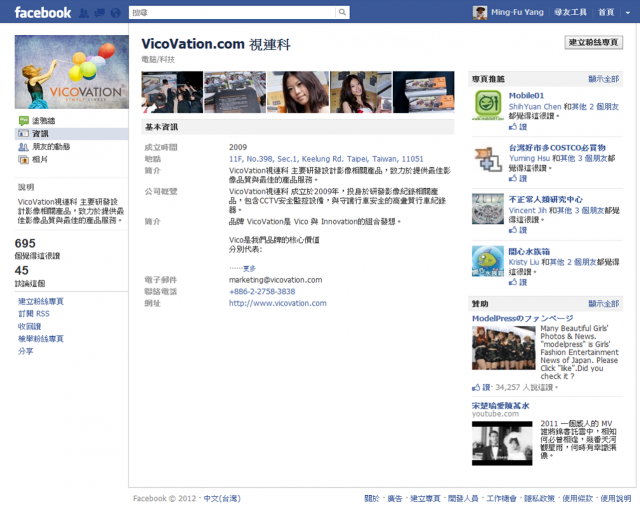Open the Keelung Rd. Taipei address link
Screen dimensions: 640x510
click(326, 159)
